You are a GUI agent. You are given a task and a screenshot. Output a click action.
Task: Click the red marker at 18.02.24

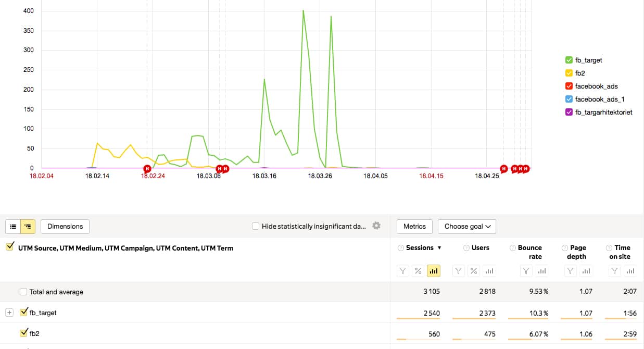pos(147,168)
